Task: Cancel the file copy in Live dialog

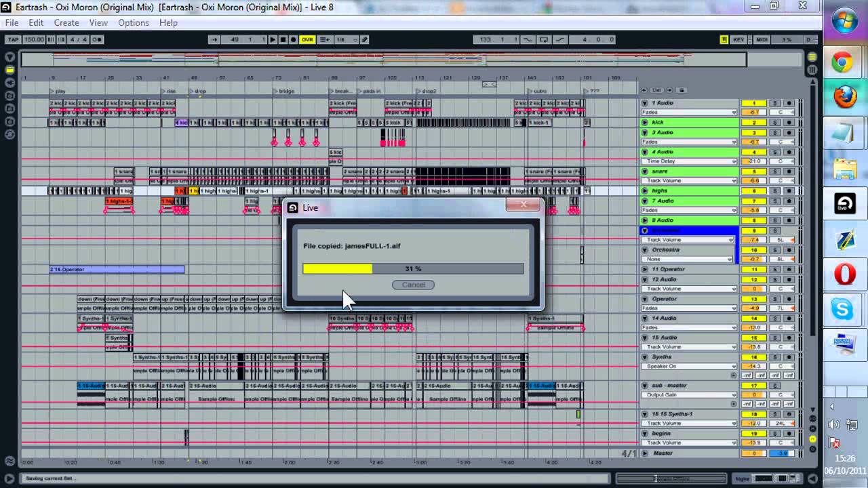Action: click(413, 285)
